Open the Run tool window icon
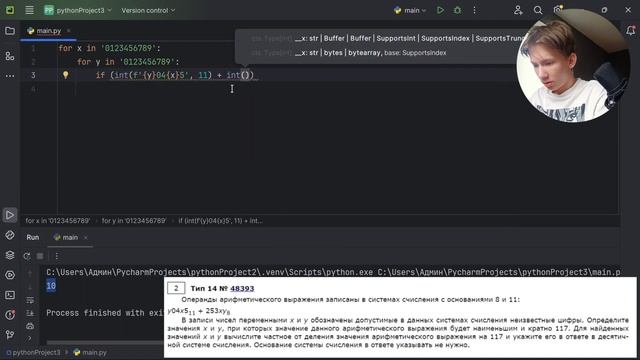 (10, 215)
